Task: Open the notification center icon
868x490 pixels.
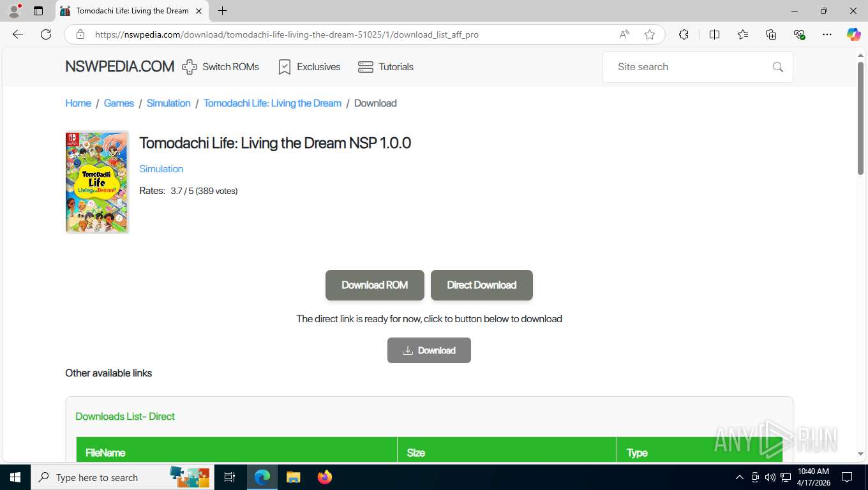Action: coord(847,477)
